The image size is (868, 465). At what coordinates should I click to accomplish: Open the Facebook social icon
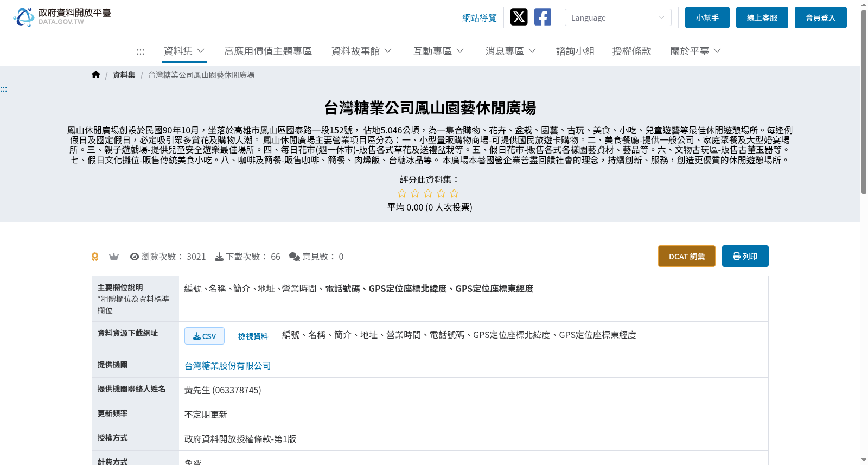point(542,17)
